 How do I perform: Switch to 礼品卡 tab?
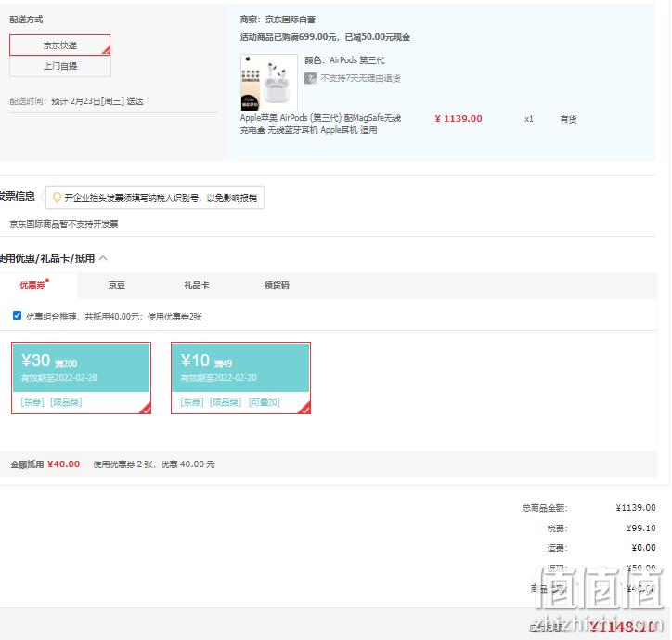pos(197,285)
